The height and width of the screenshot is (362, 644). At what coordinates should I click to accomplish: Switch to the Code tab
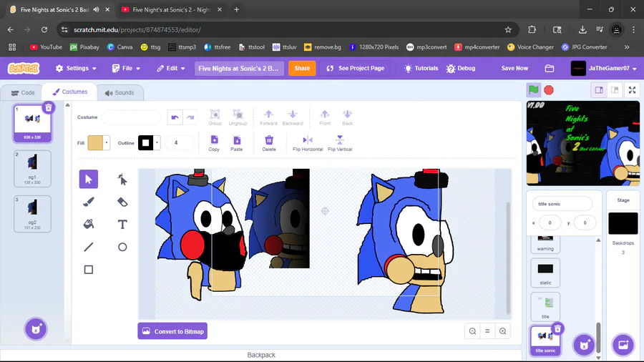pos(23,93)
